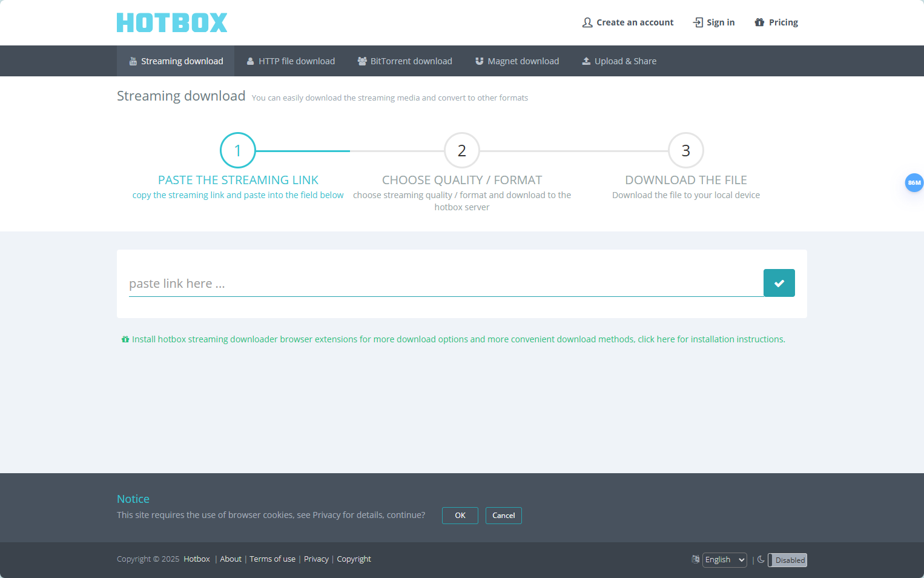Open the Hotbox footer link

[x=197, y=559]
